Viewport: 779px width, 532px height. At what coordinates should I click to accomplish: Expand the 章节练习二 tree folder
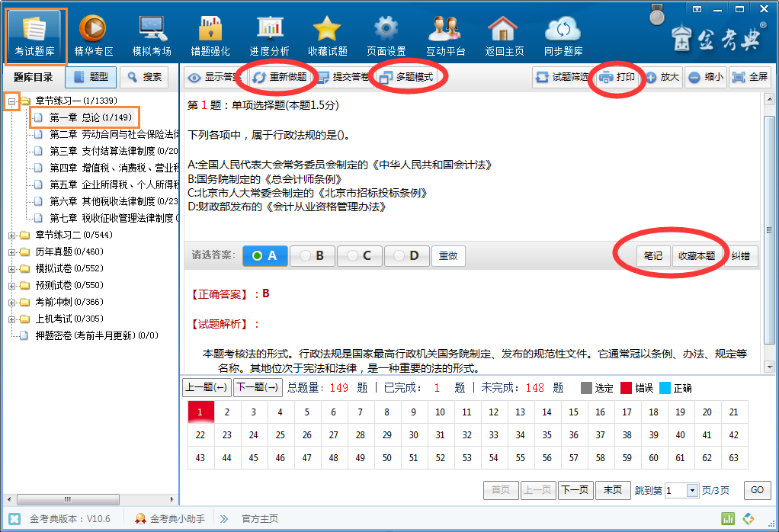(11, 235)
